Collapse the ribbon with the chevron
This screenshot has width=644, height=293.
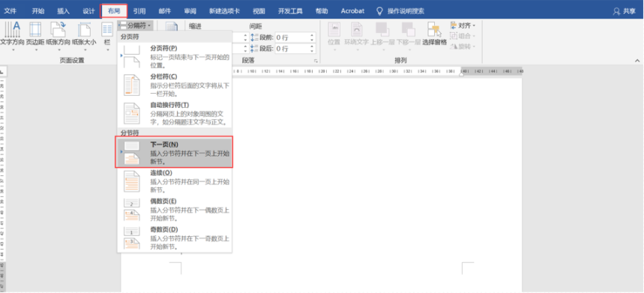[637, 61]
